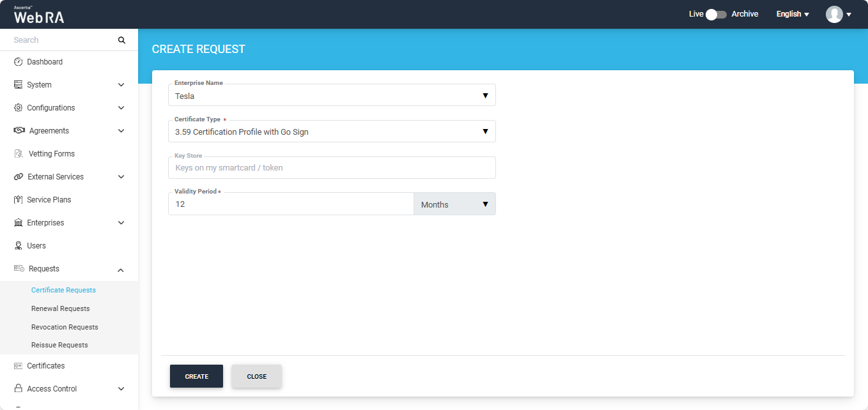Select Certificate Requests submenu item
This screenshot has width=868, height=410.
pos(63,290)
